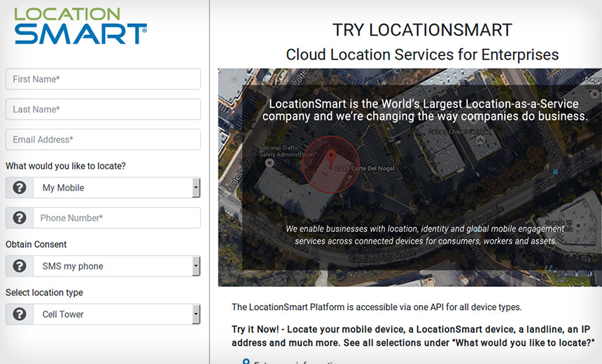Screen dimensions: 602x364
Task: Focus the Last Name field
Action: pos(103,109)
